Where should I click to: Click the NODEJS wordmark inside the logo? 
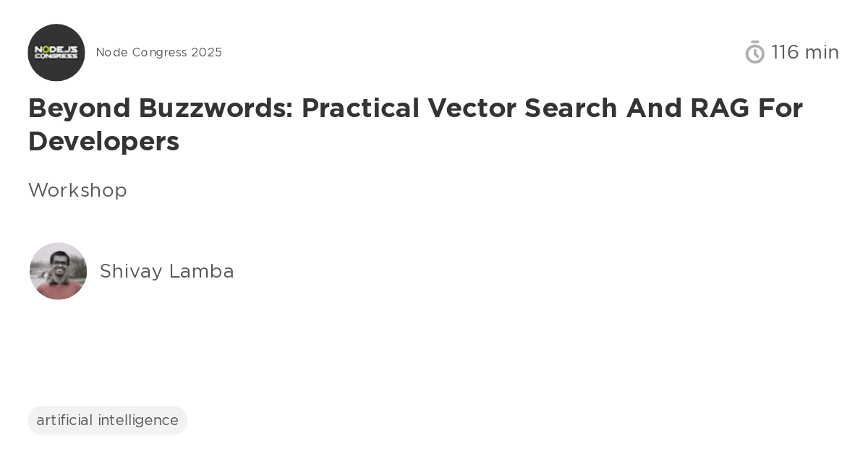[x=56, y=48]
